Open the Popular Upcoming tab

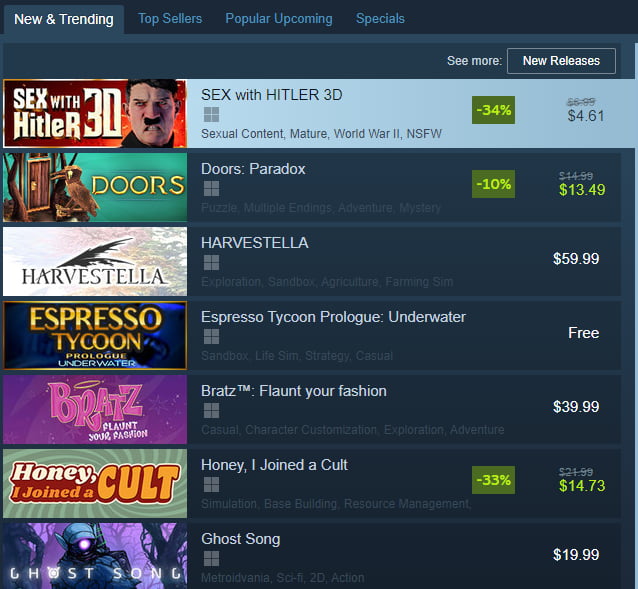[x=279, y=19]
